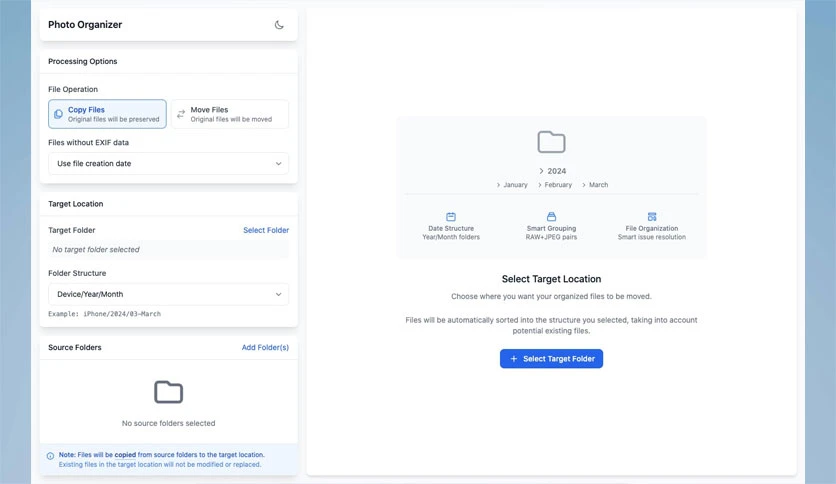Expand the 2024 folder chevron
The height and width of the screenshot is (484, 836).
coord(541,171)
